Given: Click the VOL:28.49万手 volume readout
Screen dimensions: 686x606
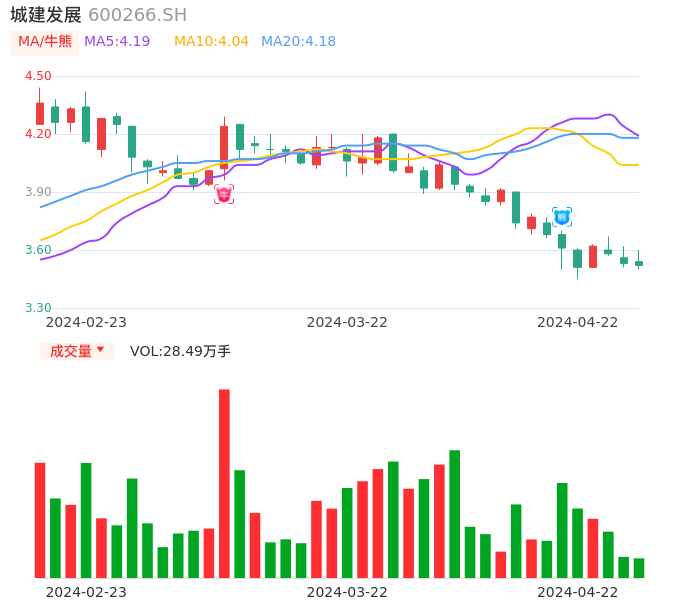Looking at the screenshot, I should point(180,351).
